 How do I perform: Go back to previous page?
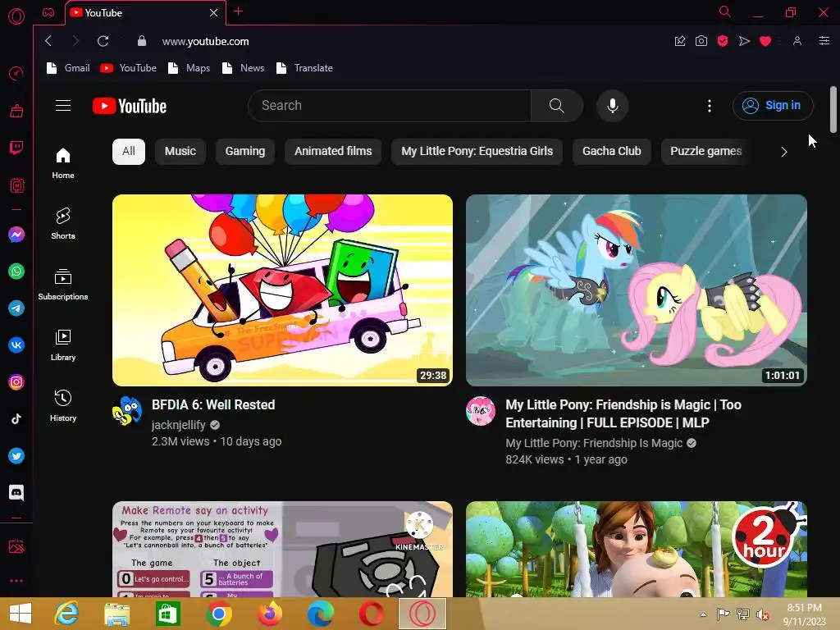pos(48,41)
